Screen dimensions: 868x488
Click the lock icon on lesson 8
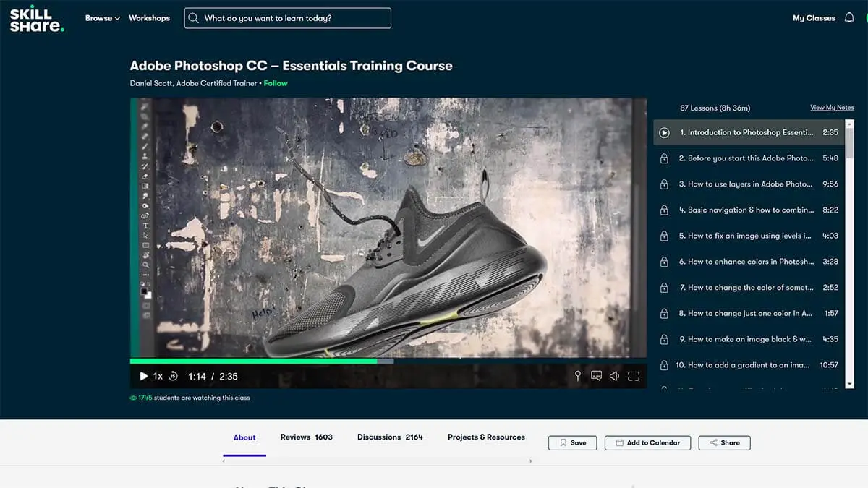click(664, 314)
